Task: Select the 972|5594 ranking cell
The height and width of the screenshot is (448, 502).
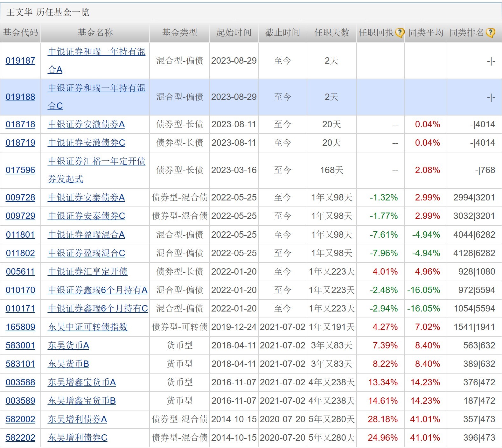Action: coord(477,290)
